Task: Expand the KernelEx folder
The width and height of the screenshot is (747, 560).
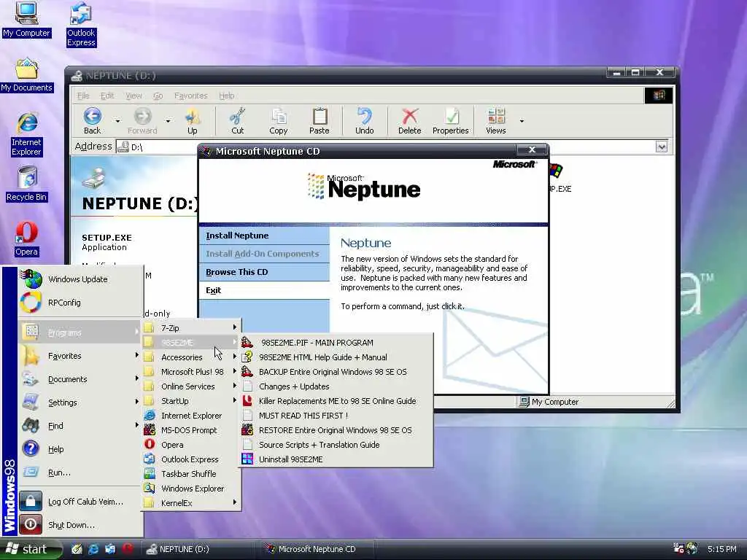Action: point(191,503)
